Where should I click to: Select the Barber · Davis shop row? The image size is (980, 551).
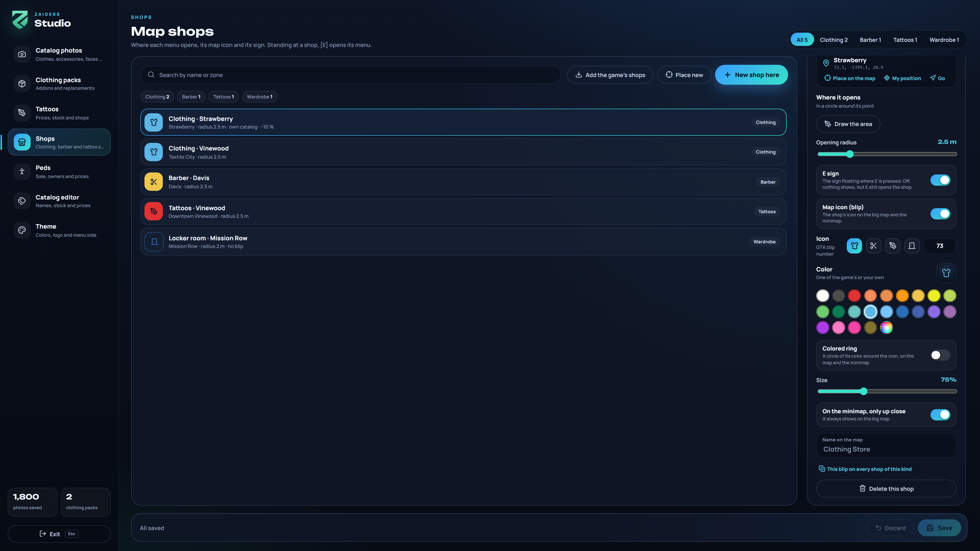tap(463, 182)
